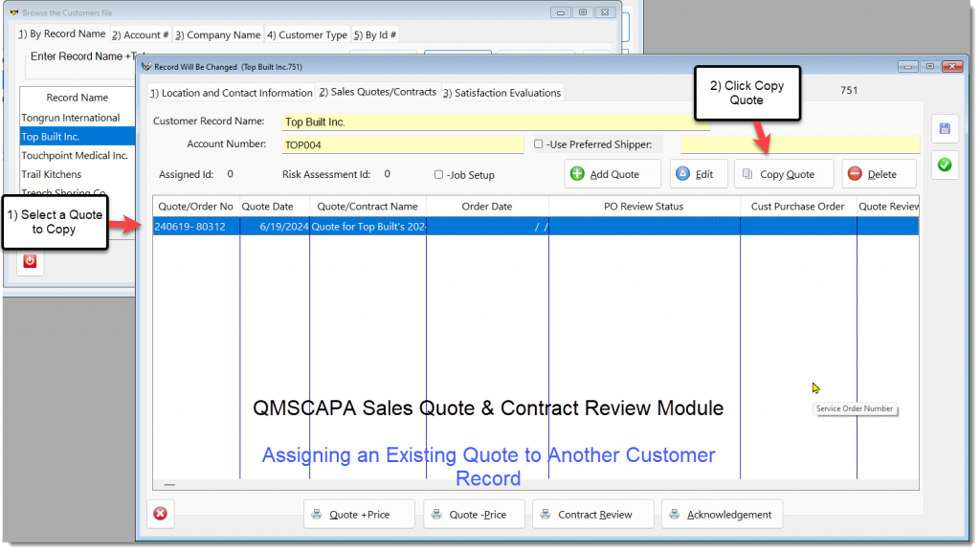Select the Account # tab in Customers window
Image resolution: width=980 pixels, height=552 pixels.
pos(140,35)
